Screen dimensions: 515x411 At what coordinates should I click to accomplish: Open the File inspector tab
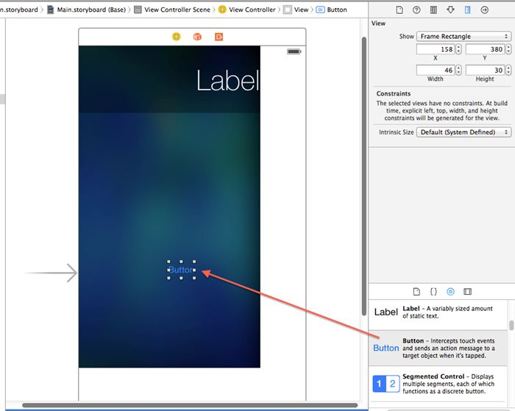(x=399, y=10)
